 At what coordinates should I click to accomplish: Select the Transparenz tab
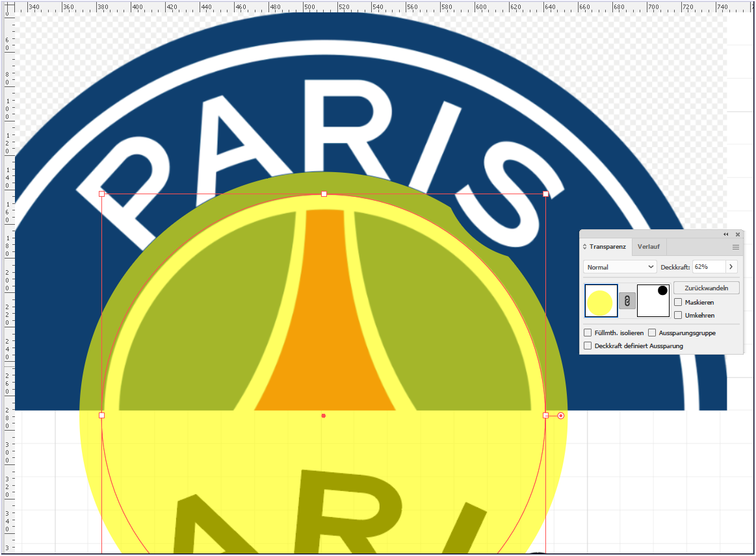click(x=608, y=247)
